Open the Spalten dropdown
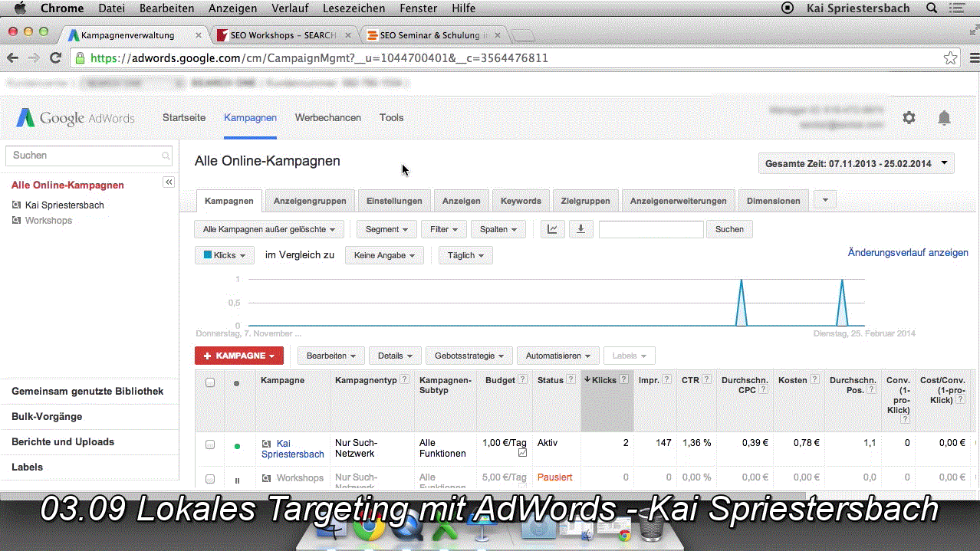This screenshot has width=980, height=551. click(x=498, y=229)
